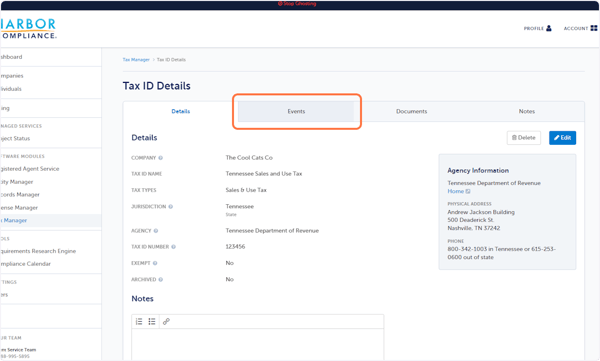Click the insert link icon in Notes editor

[x=166, y=322]
